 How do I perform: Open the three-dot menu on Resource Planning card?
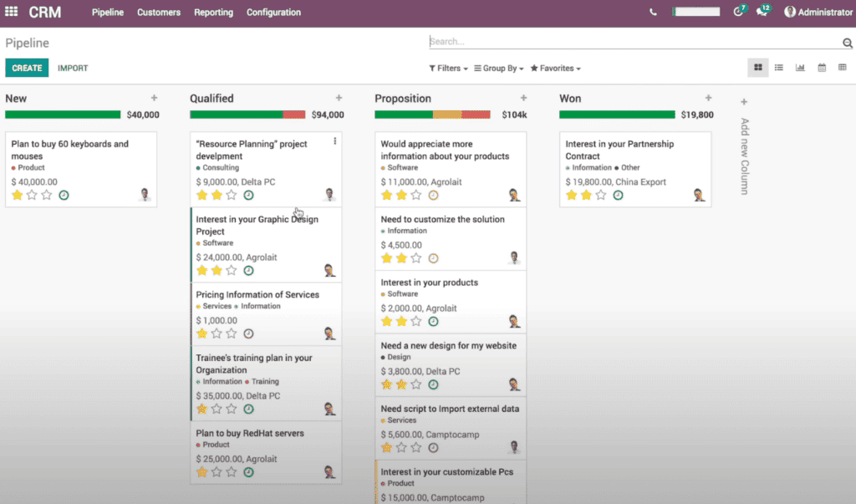(334, 141)
